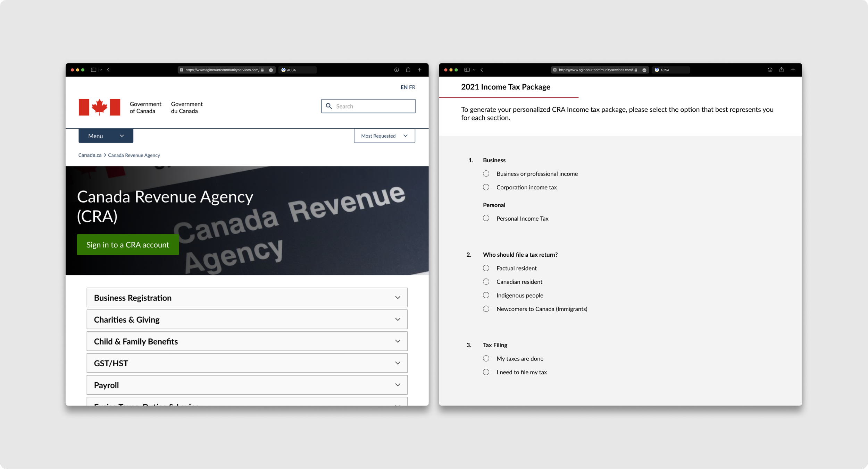The image size is (868, 469).
Task: Select I need to file my tax
Action: coord(486,372)
